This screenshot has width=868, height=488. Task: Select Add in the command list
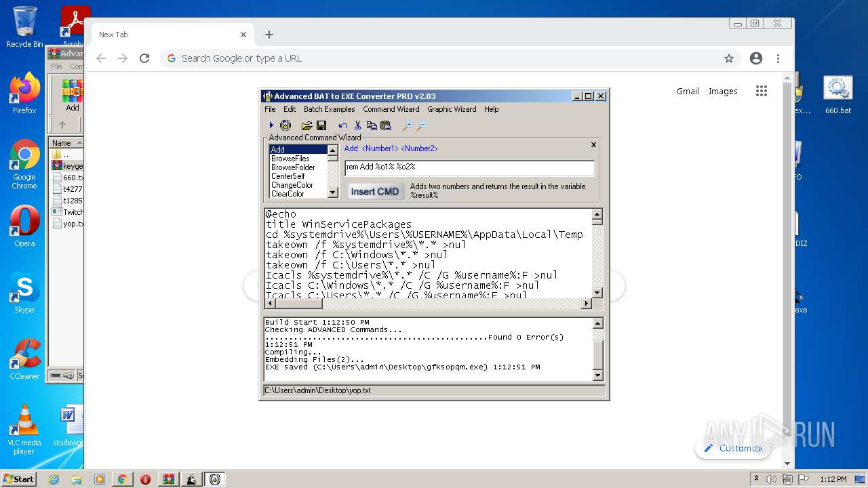click(x=298, y=150)
